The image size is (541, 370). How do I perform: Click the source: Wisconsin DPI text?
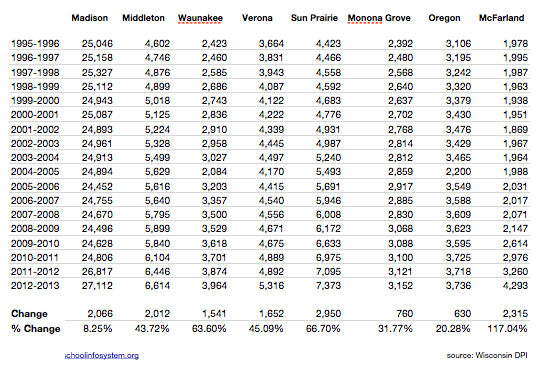click(487, 355)
